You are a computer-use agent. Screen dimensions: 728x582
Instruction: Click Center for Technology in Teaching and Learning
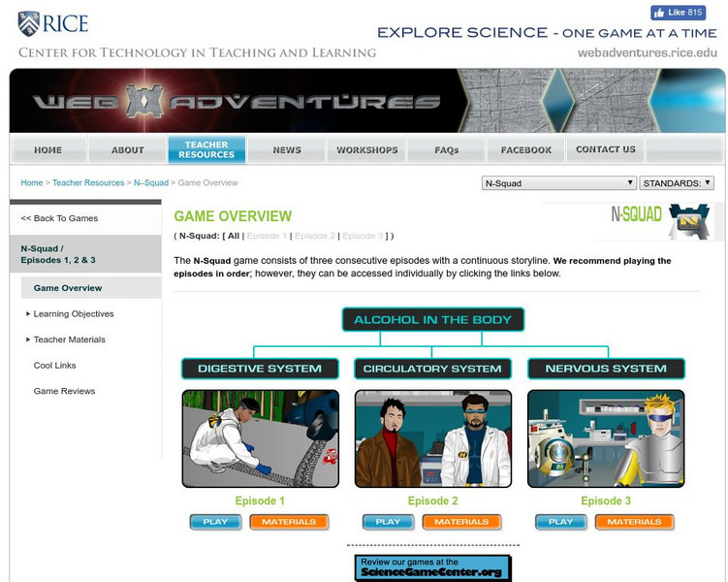coord(198,52)
